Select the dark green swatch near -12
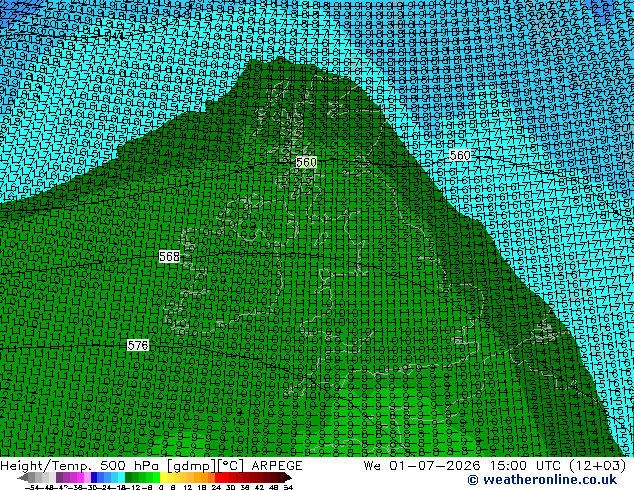The width and height of the screenshot is (634, 490). [x=129, y=478]
